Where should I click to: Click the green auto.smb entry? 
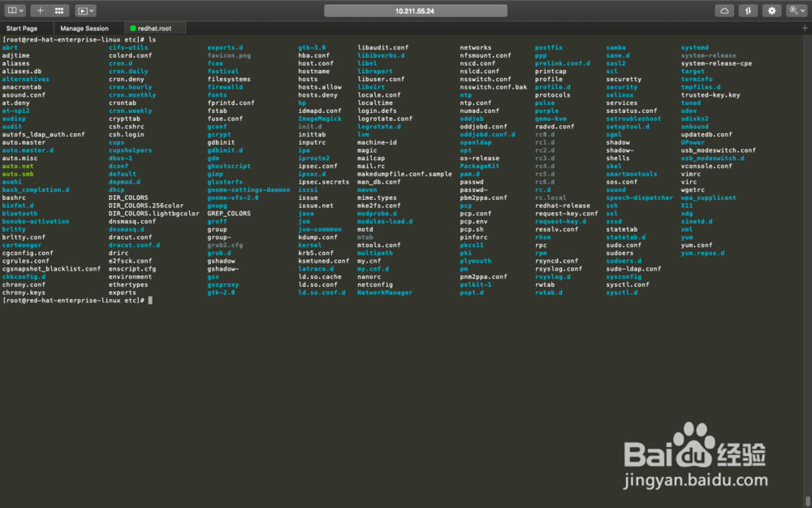(18, 174)
